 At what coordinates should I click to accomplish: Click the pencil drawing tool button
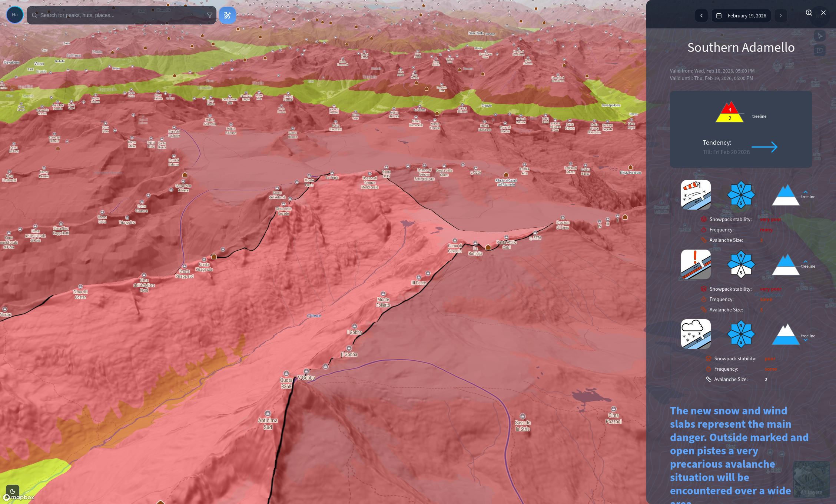click(227, 15)
